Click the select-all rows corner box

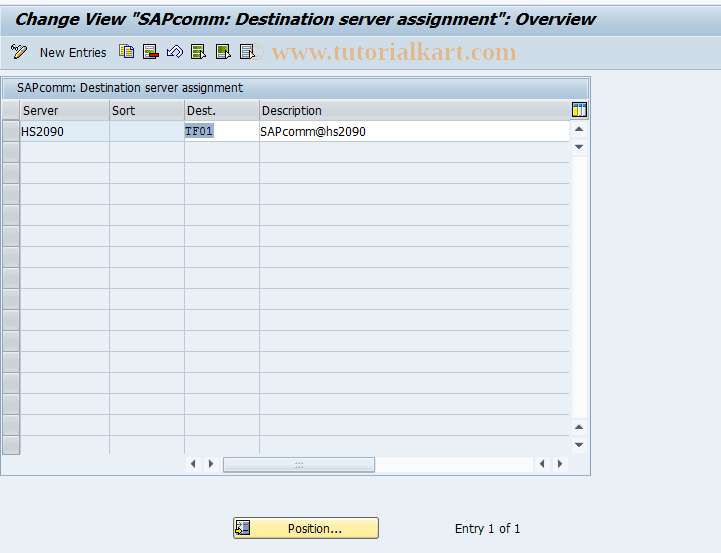[11, 110]
